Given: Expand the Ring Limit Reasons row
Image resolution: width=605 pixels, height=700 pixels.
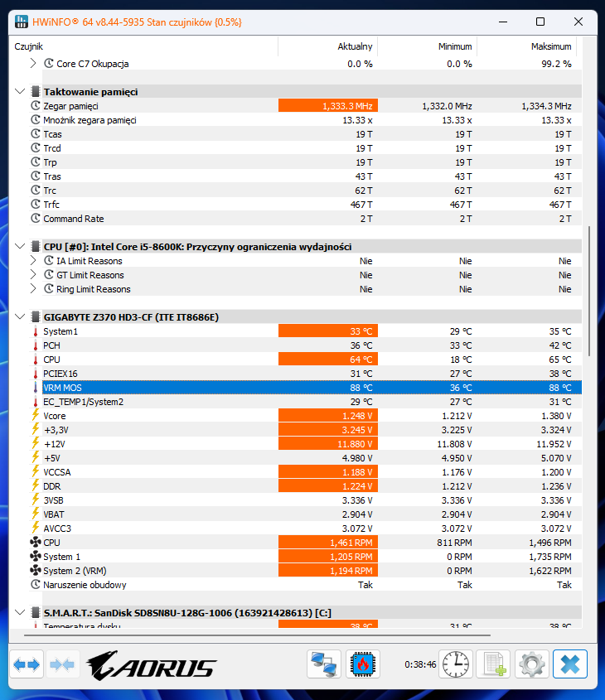Looking at the screenshot, I should click(33, 289).
